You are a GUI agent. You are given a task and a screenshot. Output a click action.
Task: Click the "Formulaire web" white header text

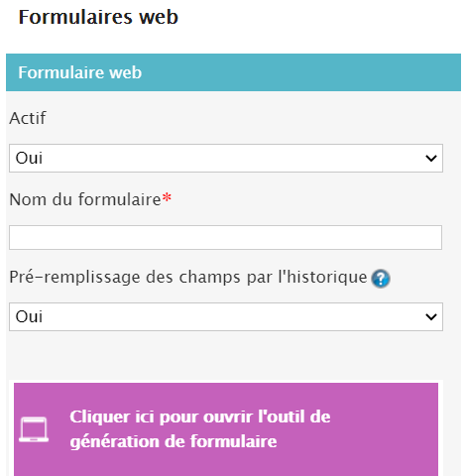click(79, 72)
